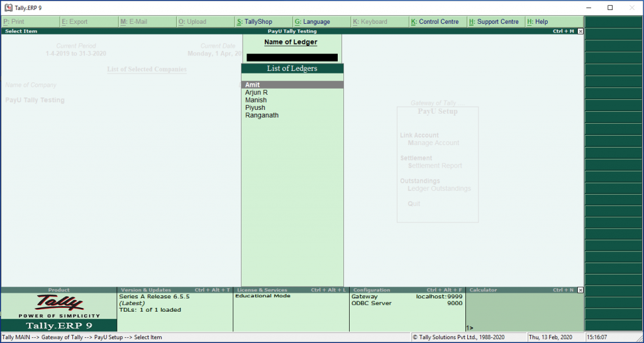Open the Export menu button
This screenshot has height=343, width=644.
tap(89, 22)
